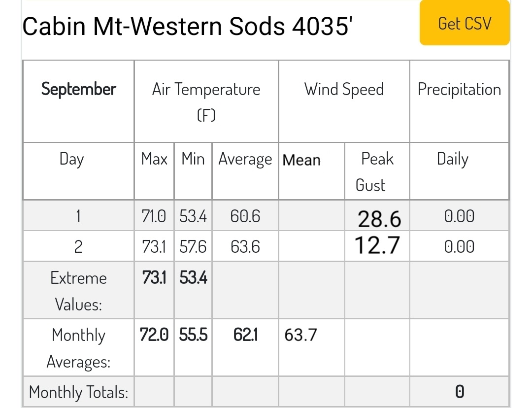Click the 28.6 peak gust value
Screen dimensions: 532x408
379,219
